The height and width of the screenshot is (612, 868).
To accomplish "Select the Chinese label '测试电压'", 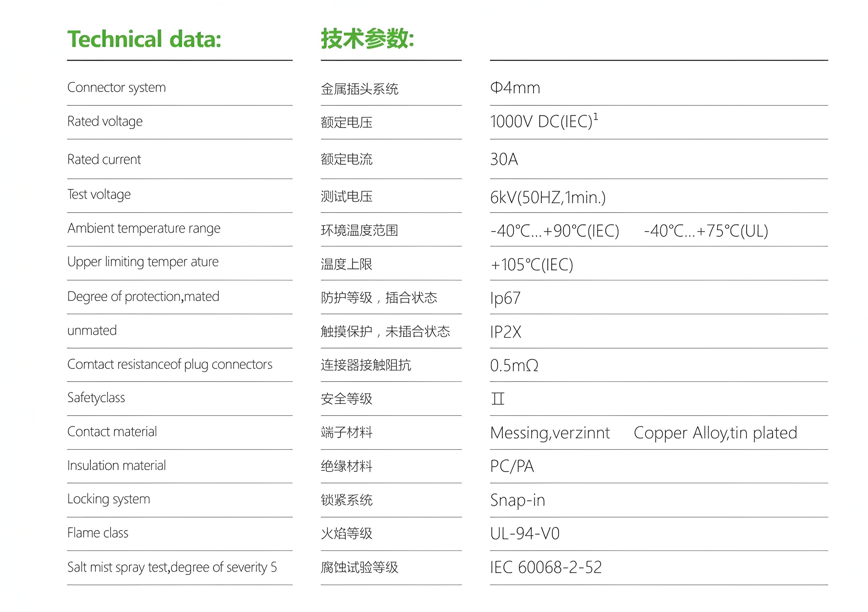I will pyautogui.click(x=347, y=197).
